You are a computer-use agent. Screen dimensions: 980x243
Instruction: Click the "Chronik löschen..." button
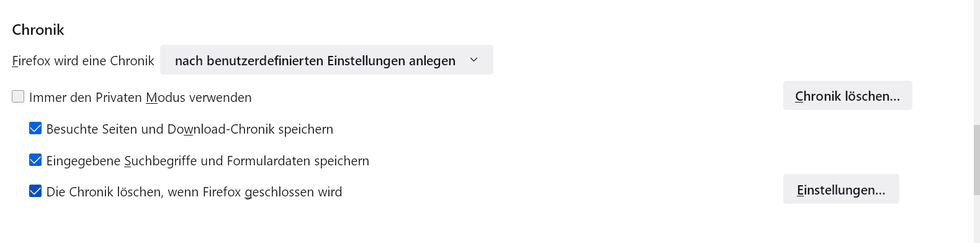(847, 96)
